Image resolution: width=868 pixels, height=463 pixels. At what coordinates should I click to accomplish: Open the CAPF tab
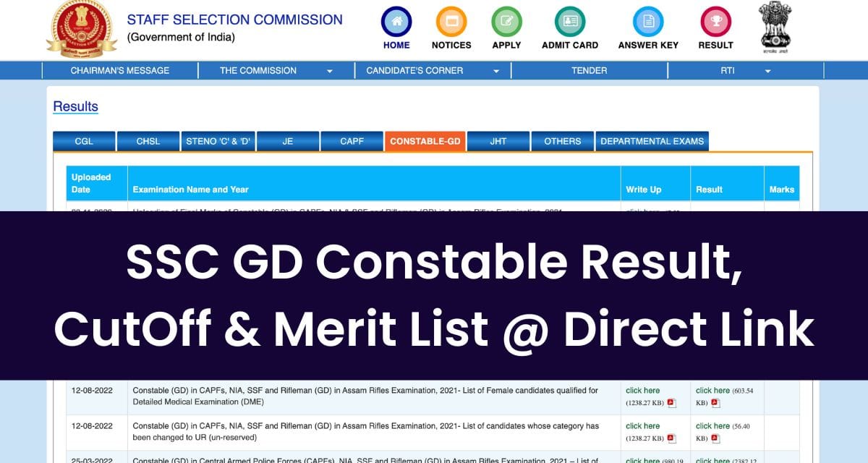click(352, 141)
